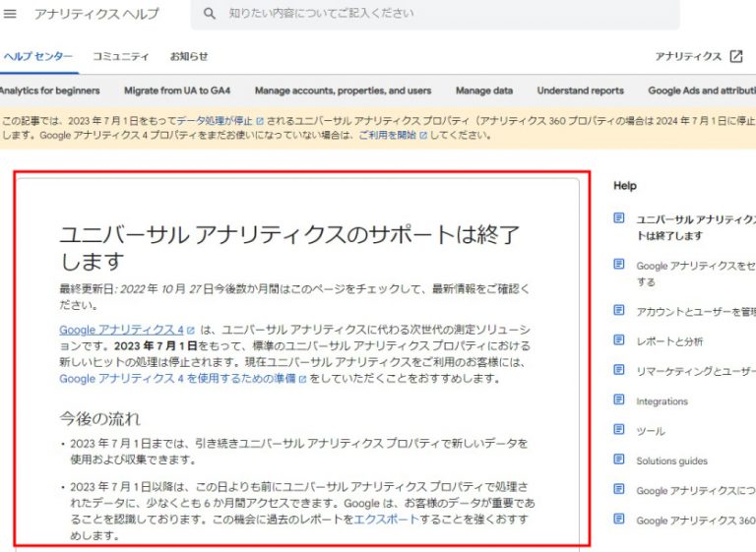The height and width of the screenshot is (552, 756).
Task: Click the external-link icon beside アナリティクス
Action: 735,56
